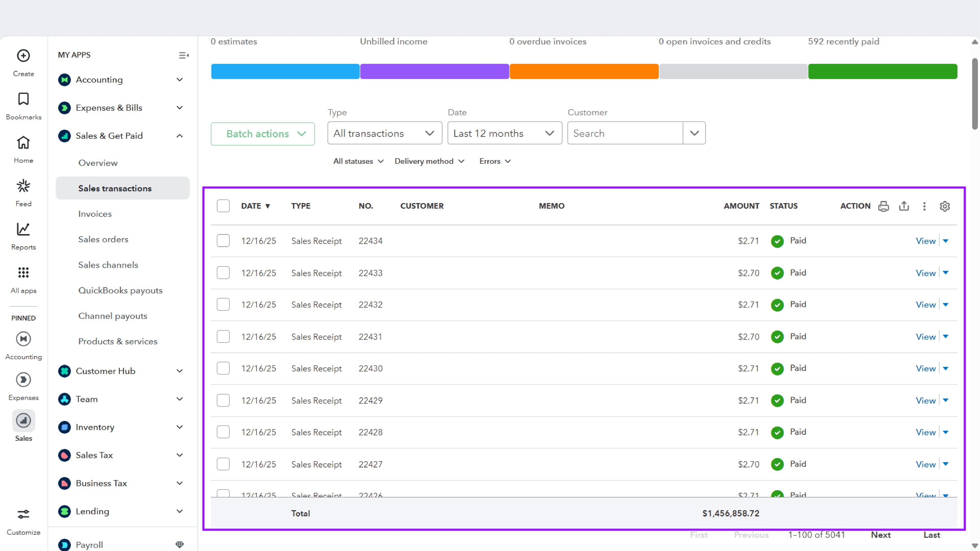Open the Last 12 months date dropdown
The width and height of the screenshot is (980, 551).
click(x=504, y=133)
